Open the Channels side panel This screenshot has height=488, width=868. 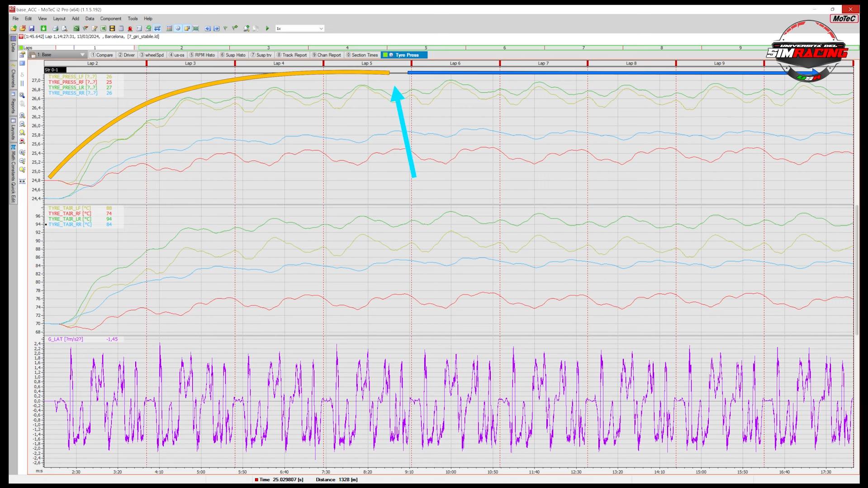point(13,78)
